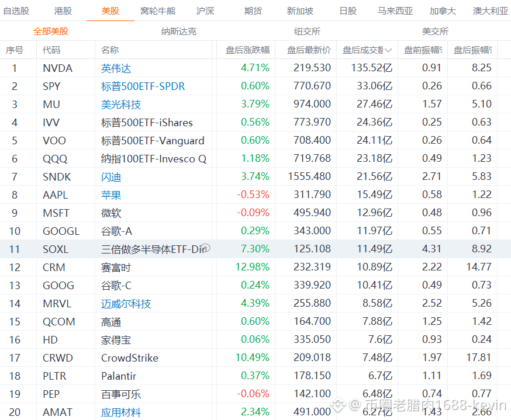
Task: Select the PLTR ticker code
Action: [54, 376]
